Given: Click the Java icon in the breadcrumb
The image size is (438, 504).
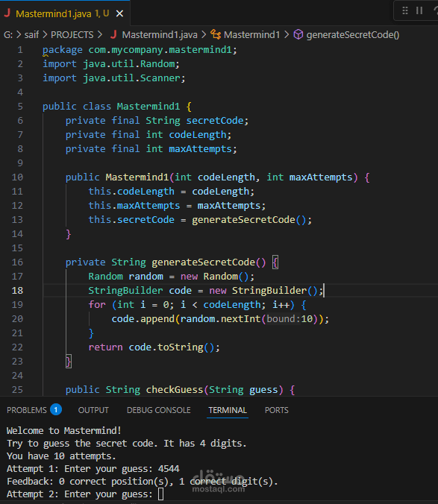Looking at the screenshot, I should click(113, 35).
